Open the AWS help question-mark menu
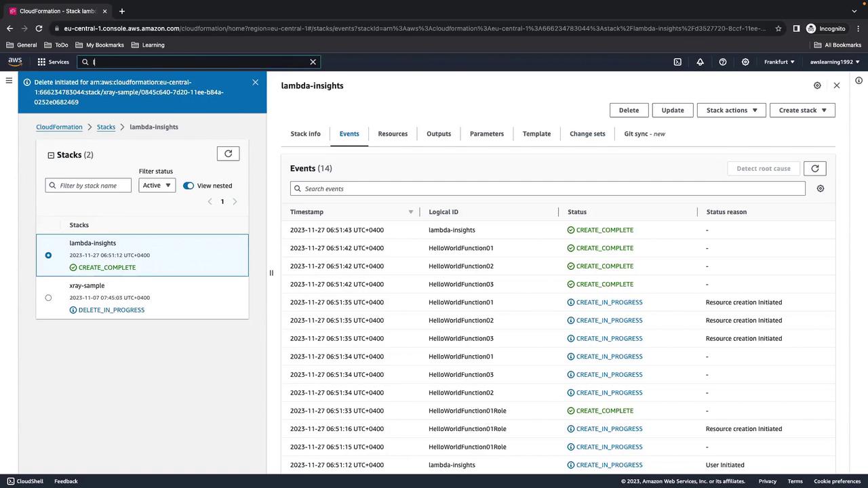 pyautogui.click(x=723, y=62)
